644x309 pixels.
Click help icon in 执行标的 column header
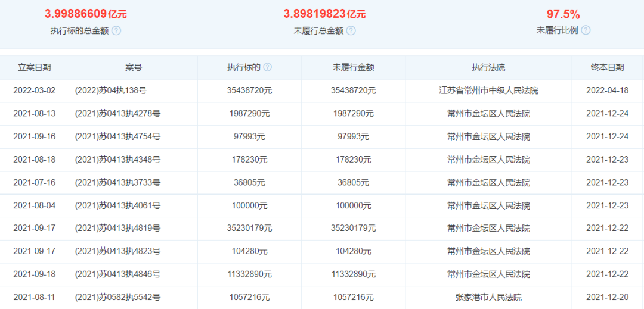click(268, 68)
